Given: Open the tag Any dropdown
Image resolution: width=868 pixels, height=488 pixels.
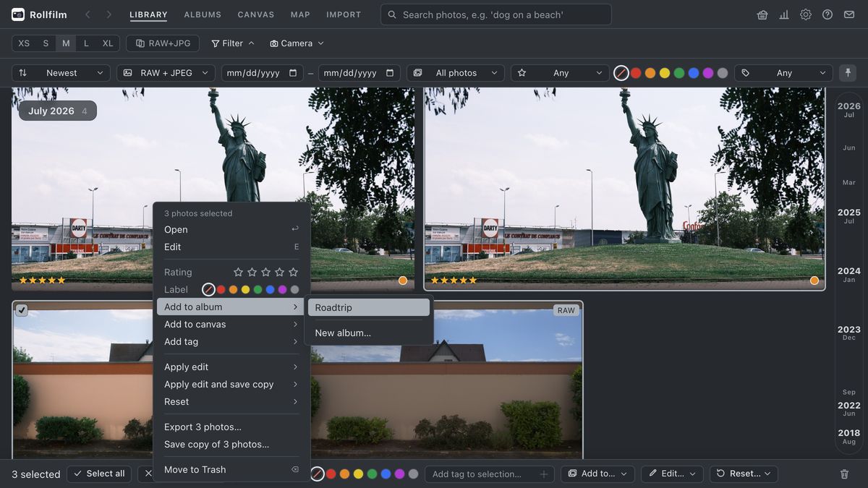Looking at the screenshot, I should [x=783, y=73].
